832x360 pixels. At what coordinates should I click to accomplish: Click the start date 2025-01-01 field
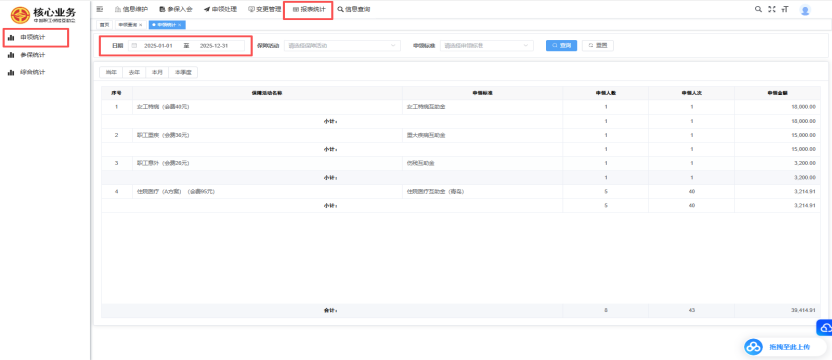(158, 46)
